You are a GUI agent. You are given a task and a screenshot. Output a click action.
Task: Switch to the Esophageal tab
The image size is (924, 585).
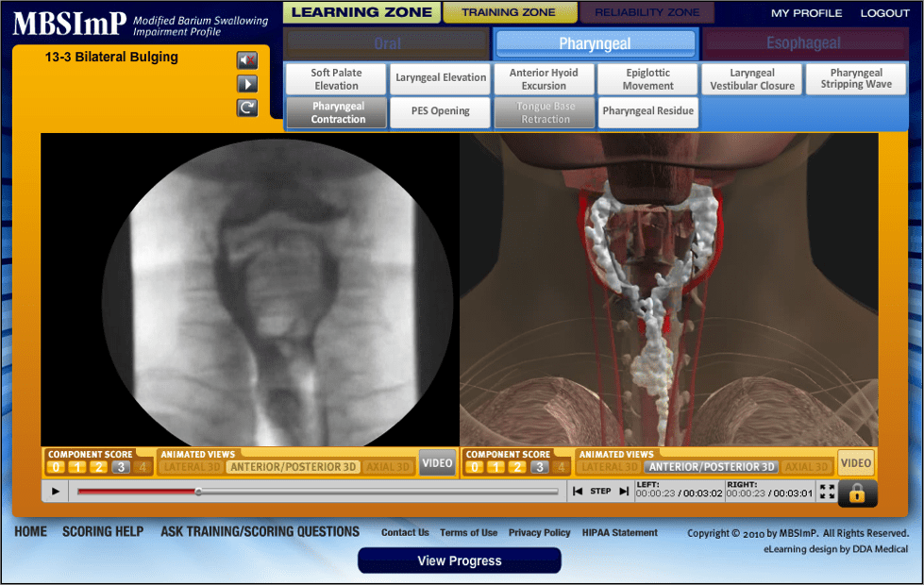coord(802,43)
